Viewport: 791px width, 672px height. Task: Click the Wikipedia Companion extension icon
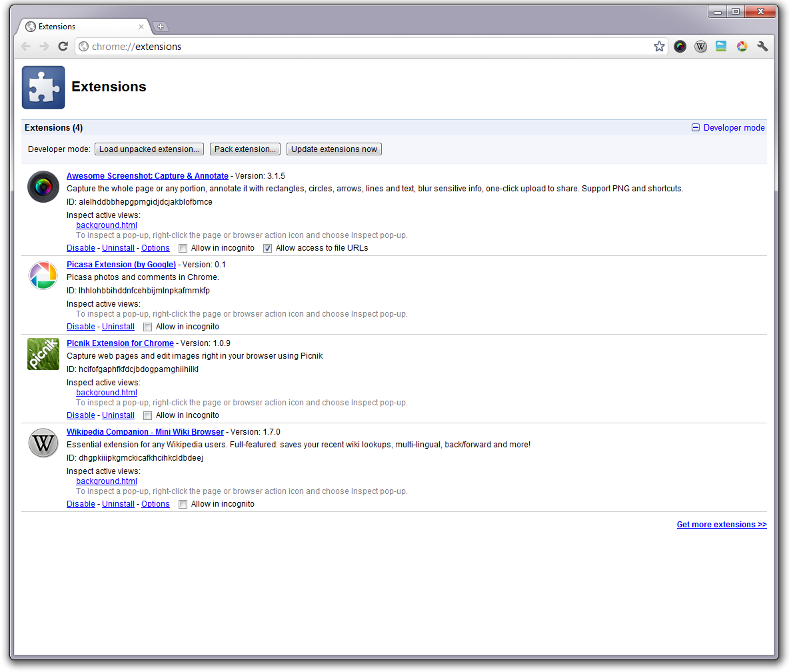click(43, 443)
